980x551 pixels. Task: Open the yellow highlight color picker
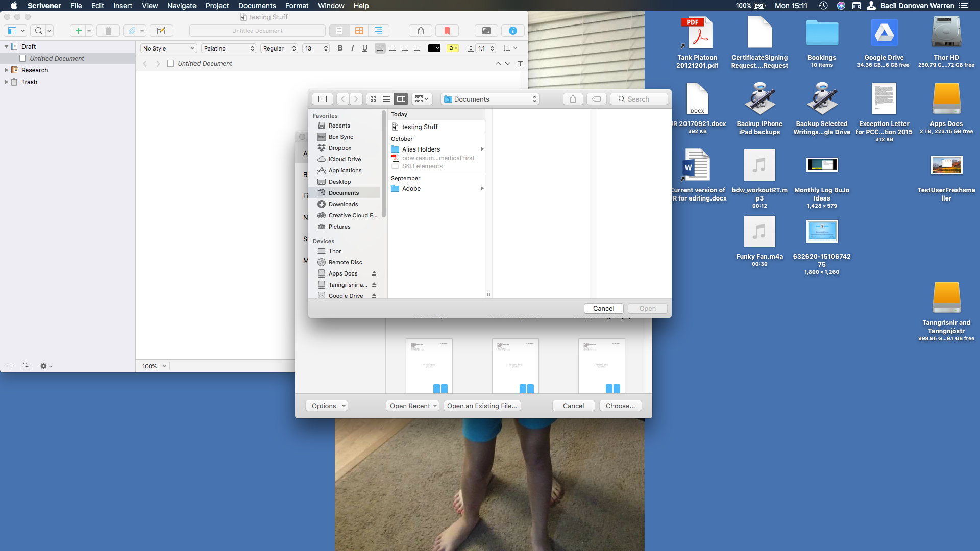(453, 48)
